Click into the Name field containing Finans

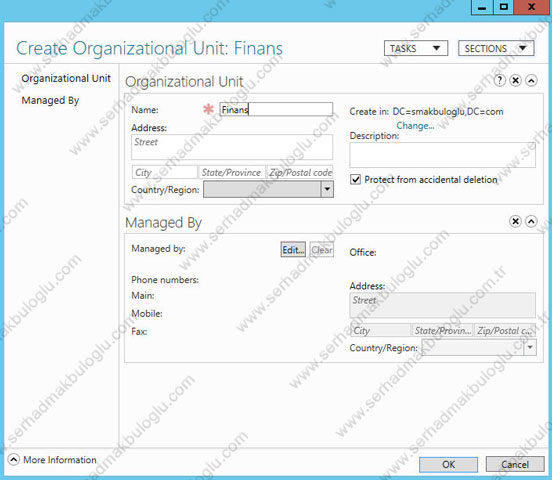pyautogui.click(x=276, y=109)
